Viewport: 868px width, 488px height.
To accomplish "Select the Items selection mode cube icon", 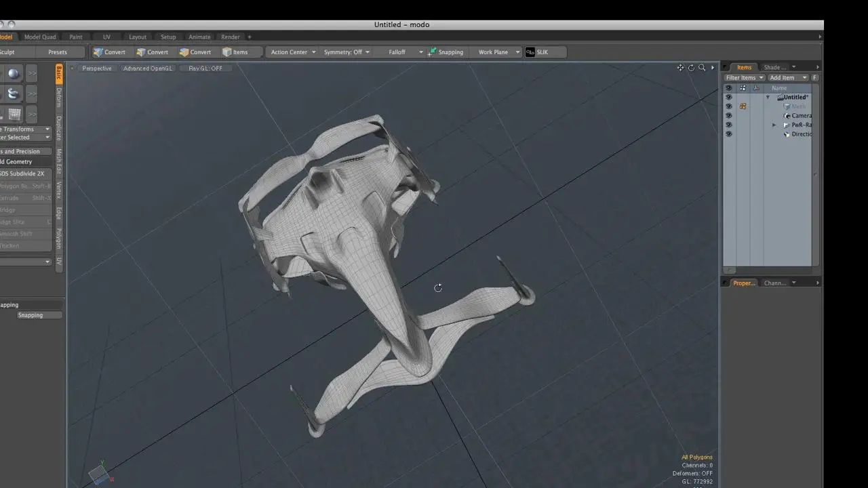I will click(227, 52).
